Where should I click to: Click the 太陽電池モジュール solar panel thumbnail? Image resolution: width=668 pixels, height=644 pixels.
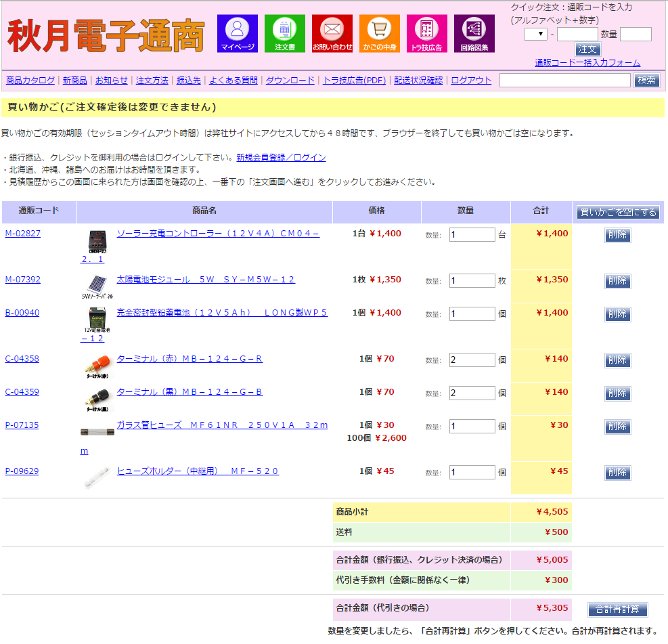(x=97, y=286)
